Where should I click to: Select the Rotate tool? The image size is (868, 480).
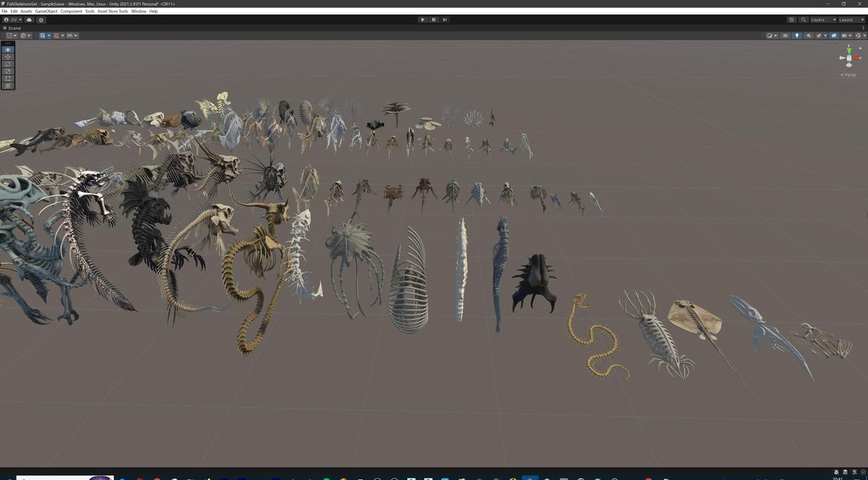click(7, 64)
